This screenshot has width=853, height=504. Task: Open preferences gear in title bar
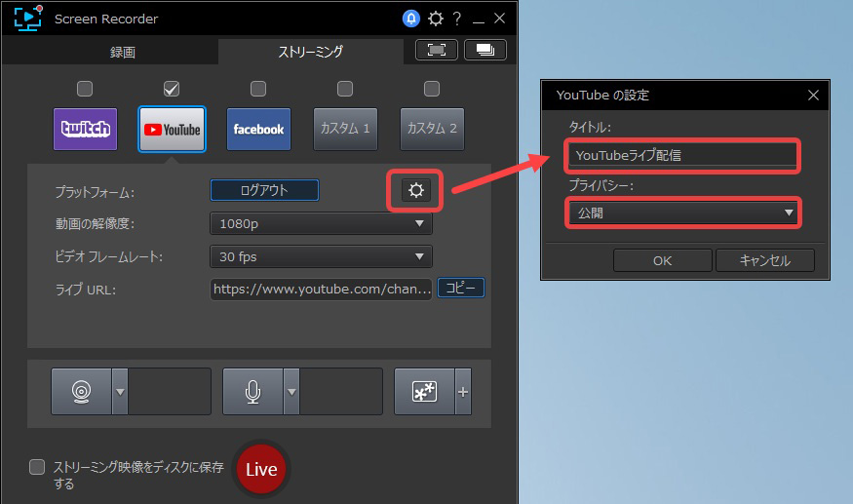pyautogui.click(x=435, y=19)
